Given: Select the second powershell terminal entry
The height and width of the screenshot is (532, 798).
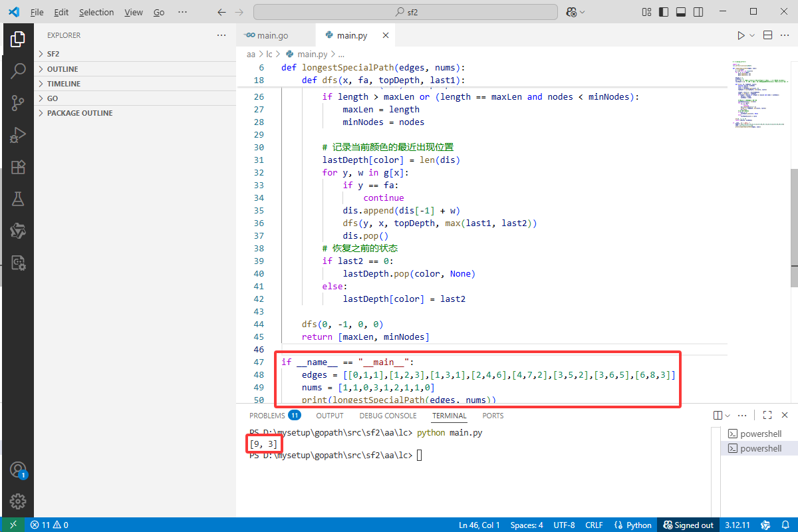Looking at the screenshot, I should pos(757,449).
